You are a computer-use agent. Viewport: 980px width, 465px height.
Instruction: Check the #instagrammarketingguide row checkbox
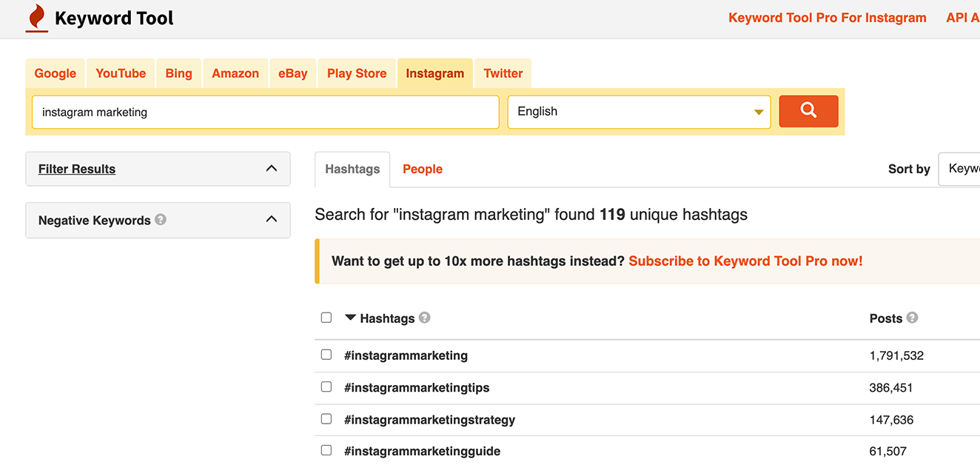[x=326, y=450]
